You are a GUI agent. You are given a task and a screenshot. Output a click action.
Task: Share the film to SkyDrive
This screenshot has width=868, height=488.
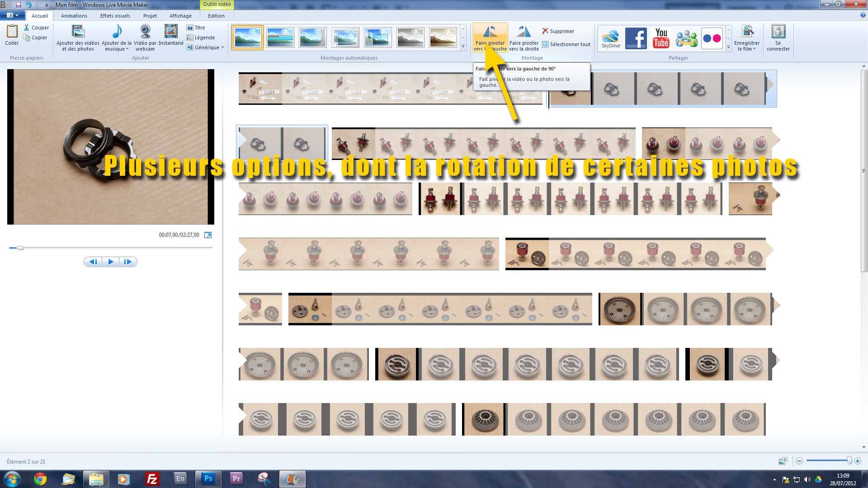click(x=611, y=38)
